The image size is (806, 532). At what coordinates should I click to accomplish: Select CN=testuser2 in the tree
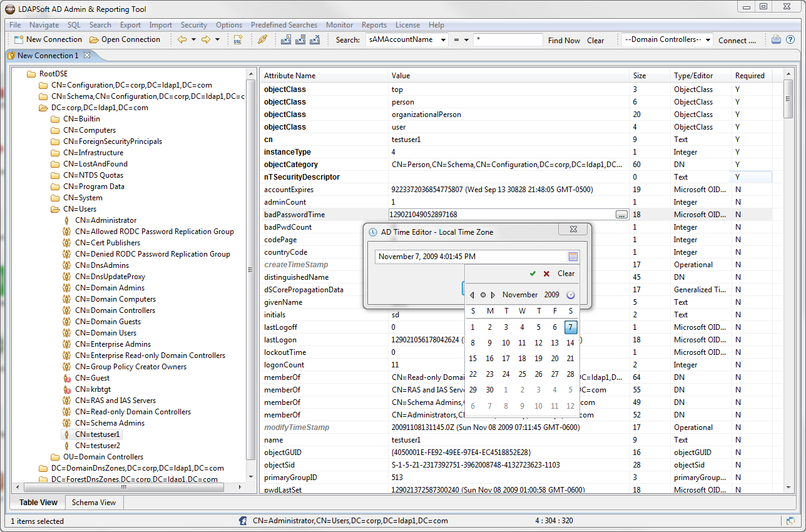click(x=98, y=446)
